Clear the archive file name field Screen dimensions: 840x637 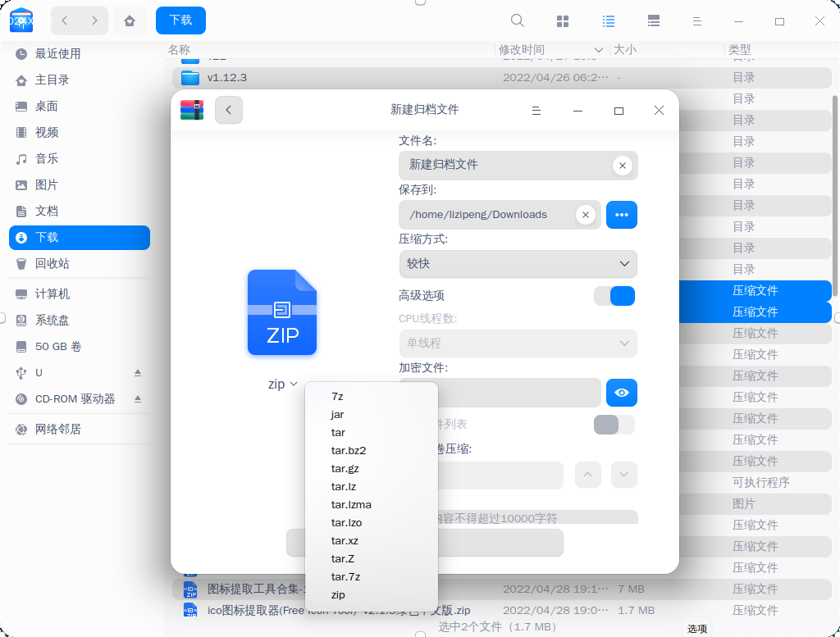click(x=623, y=166)
